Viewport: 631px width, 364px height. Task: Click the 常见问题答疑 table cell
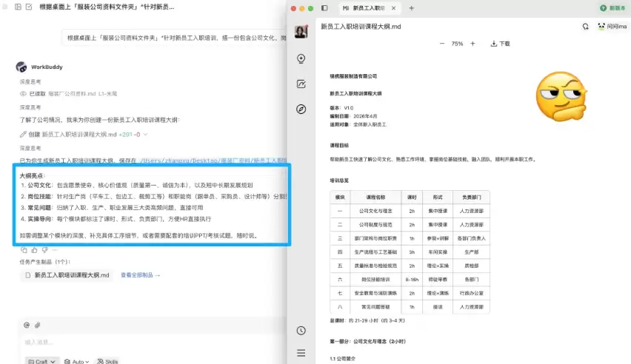(x=375, y=306)
